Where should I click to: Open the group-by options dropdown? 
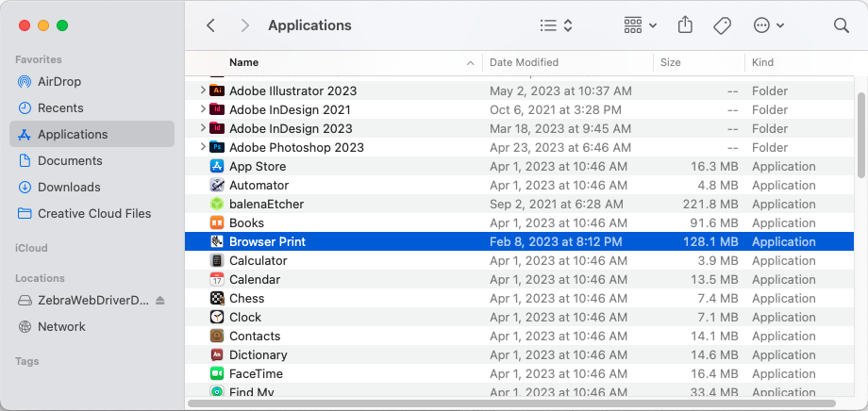(x=640, y=25)
